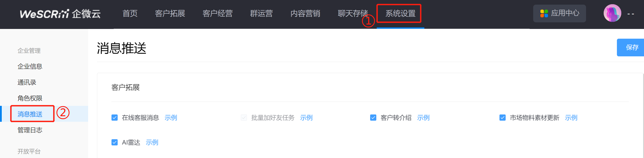View 示例 link beside AI雷达
Screen dimensions: 644x158
[152, 143]
